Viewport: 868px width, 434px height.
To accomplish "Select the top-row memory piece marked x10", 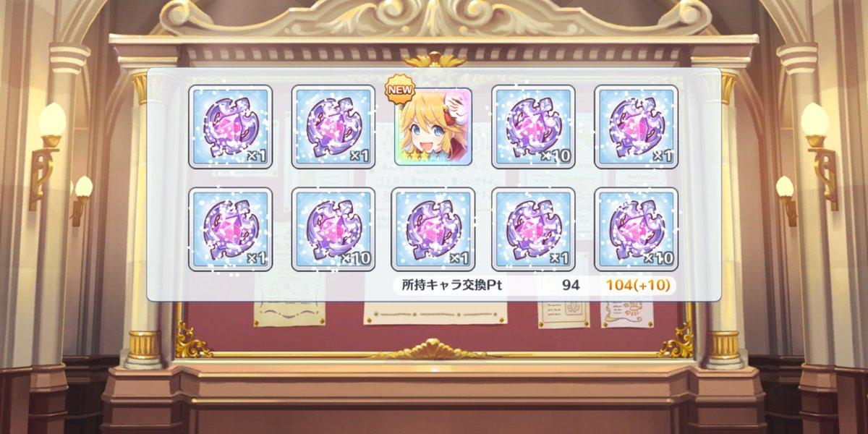I will point(534,127).
